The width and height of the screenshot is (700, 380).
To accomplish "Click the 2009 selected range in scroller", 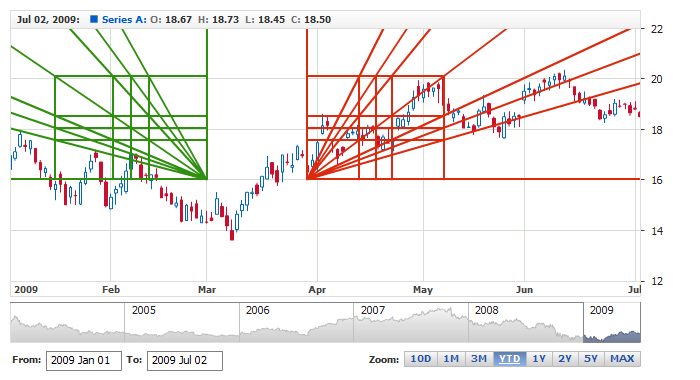I will click(x=612, y=322).
